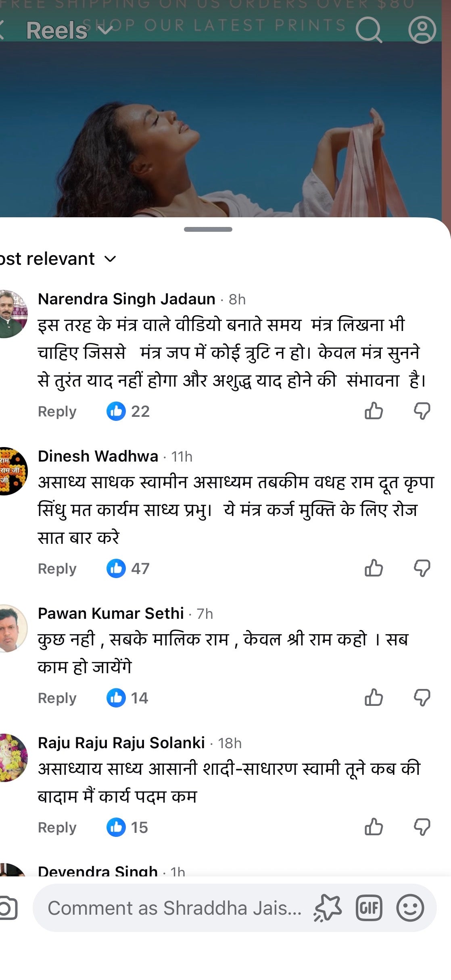The width and height of the screenshot is (451, 980).
Task: Open the search magnifier icon
Action: 369,30
